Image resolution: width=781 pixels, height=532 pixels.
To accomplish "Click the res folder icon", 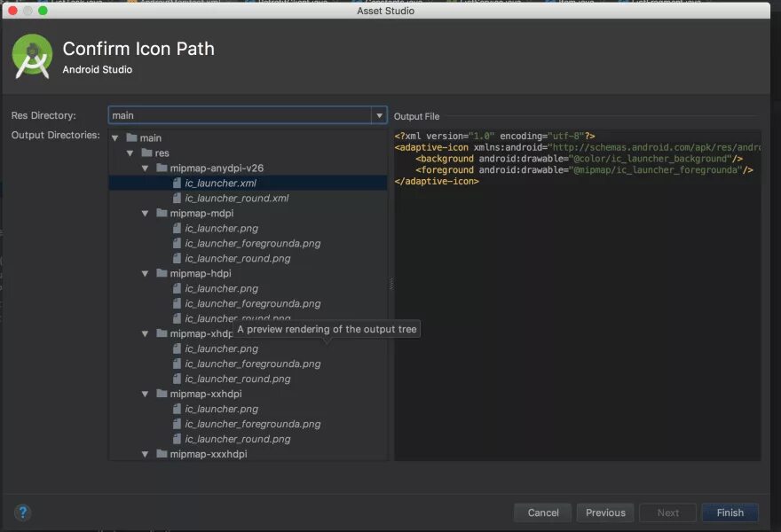I will [146, 153].
